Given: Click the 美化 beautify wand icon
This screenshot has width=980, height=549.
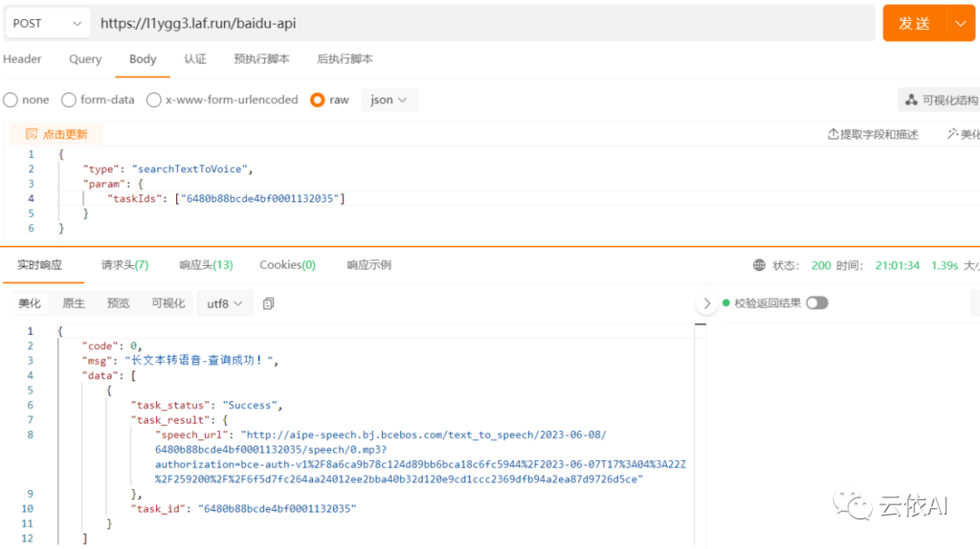Looking at the screenshot, I should (x=953, y=133).
